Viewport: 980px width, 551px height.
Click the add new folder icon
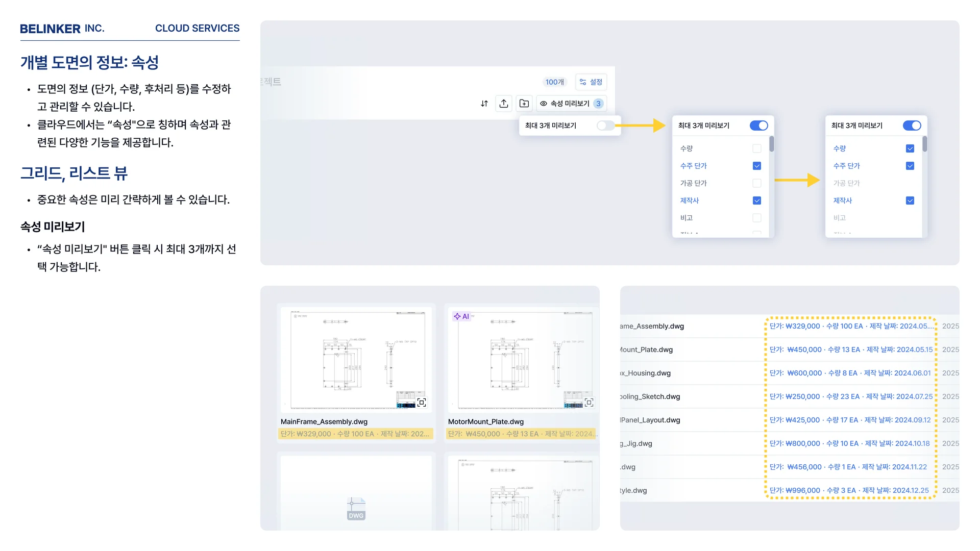524,104
